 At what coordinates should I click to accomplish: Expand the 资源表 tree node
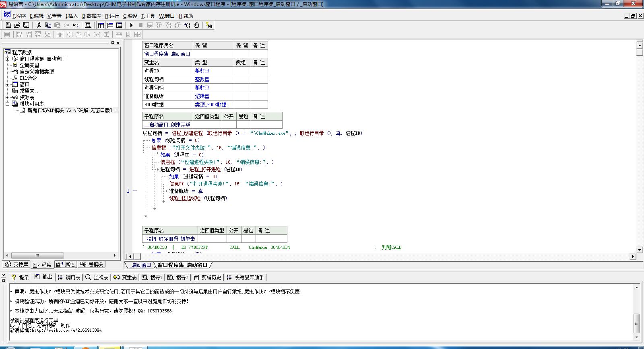point(7,97)
